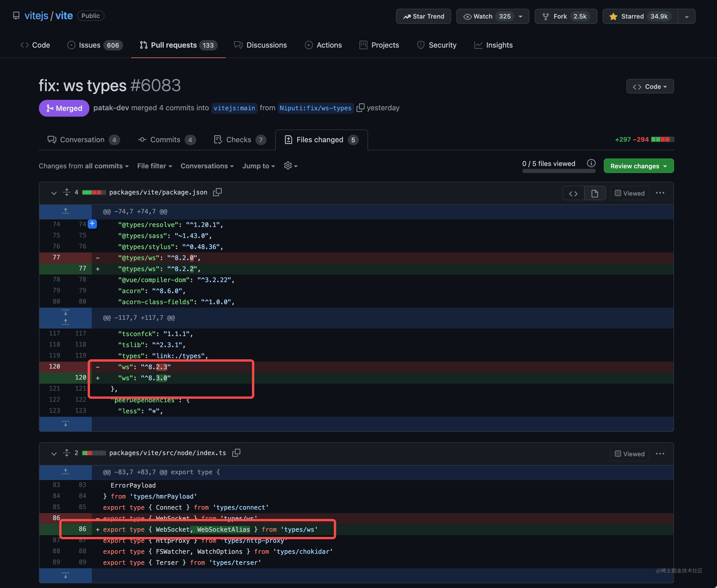
Task: Open the Issues tab
Action: (x=95, y=45)
